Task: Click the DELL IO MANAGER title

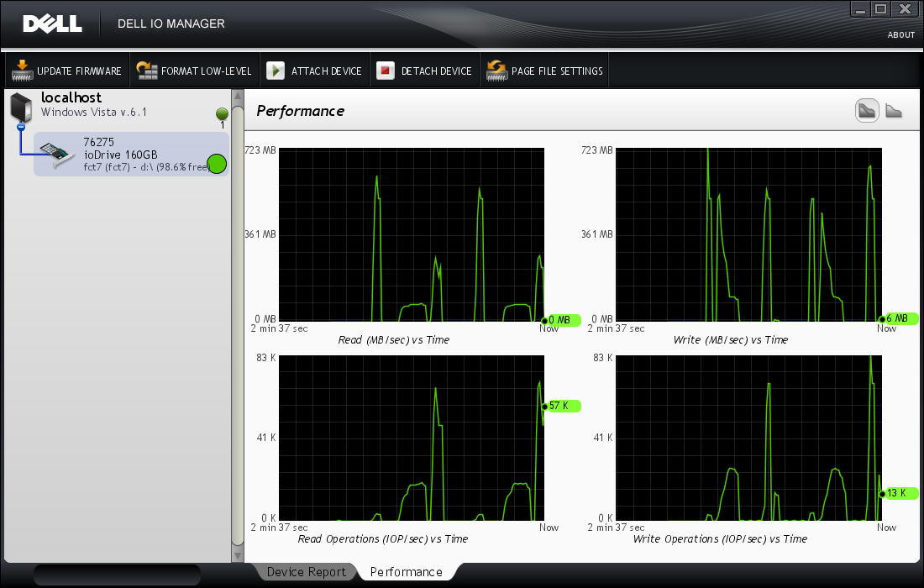Action: pyautogui.click(x=171, y=24)
